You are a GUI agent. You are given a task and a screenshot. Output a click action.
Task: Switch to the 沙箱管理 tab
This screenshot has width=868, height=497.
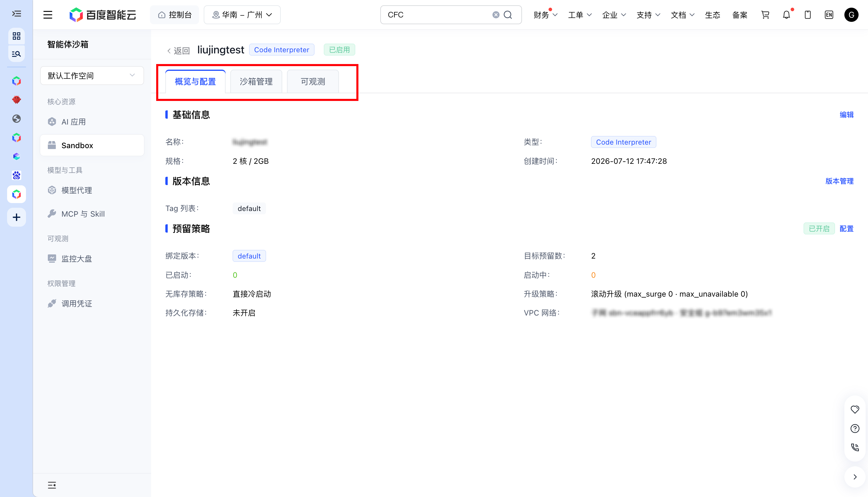pyautogui.click(x=256, y=81)
